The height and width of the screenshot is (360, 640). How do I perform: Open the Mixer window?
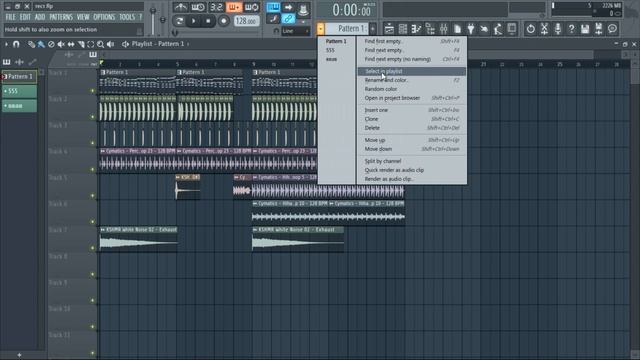tap(444, 29)
